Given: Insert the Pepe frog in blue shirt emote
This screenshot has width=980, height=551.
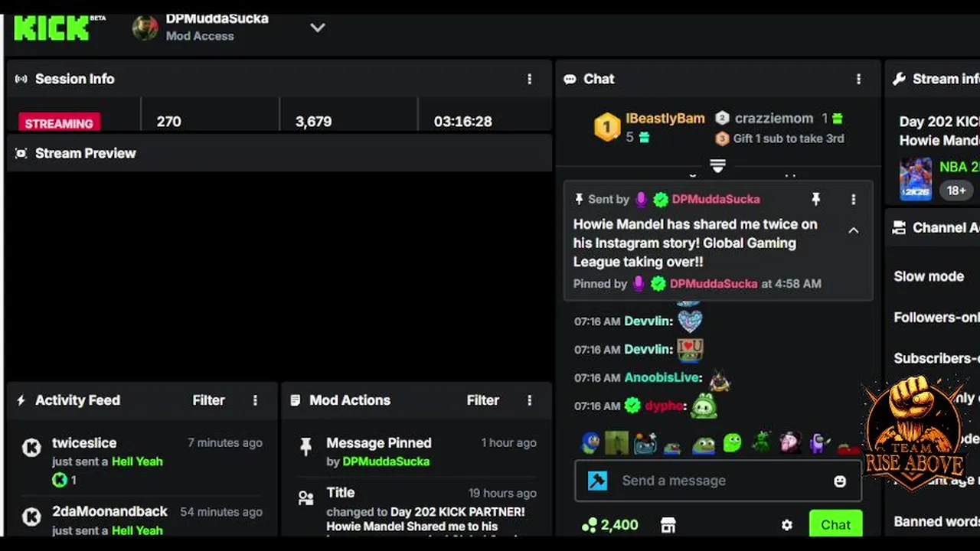Looking at the screenshot, I should coord(703,445).
